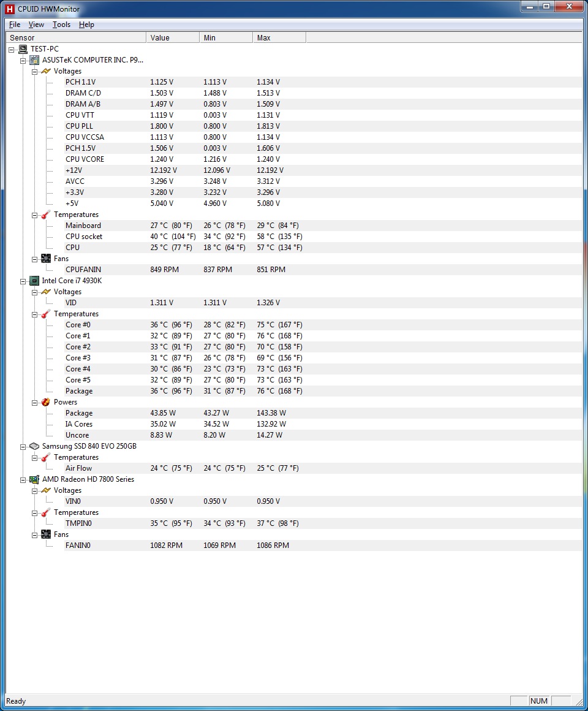Click the Powers flame icon
This screenshot has height=711, width=588.
pyautogui.click(x=46, y=402)
